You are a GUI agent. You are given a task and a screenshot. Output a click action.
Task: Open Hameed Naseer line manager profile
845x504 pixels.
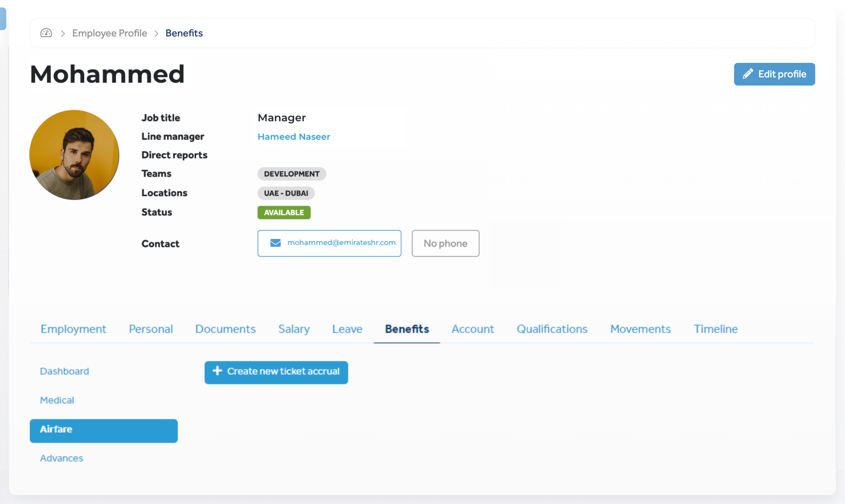[x=294, y=137]
